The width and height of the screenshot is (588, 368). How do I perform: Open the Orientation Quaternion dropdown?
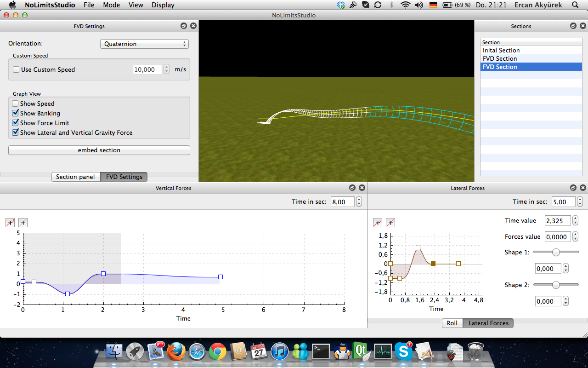click(144, 44)
